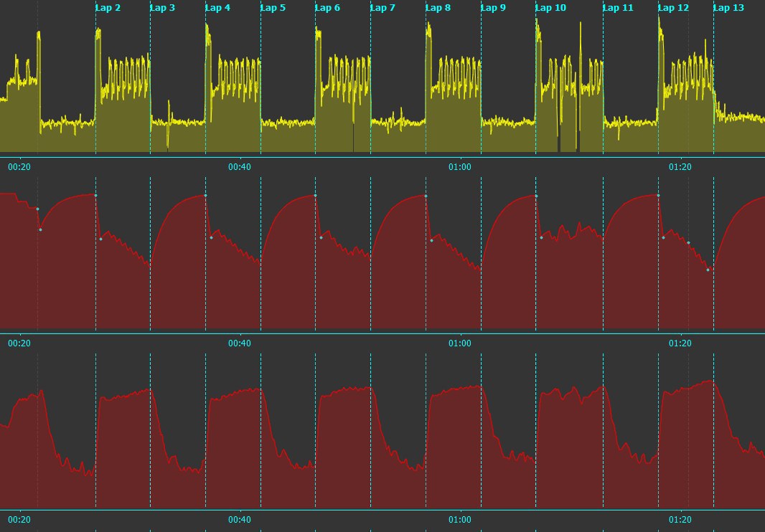Click 00:20 on the lowest graph's time axis
This screenshot has width=765, height=532.
[19, 520]
